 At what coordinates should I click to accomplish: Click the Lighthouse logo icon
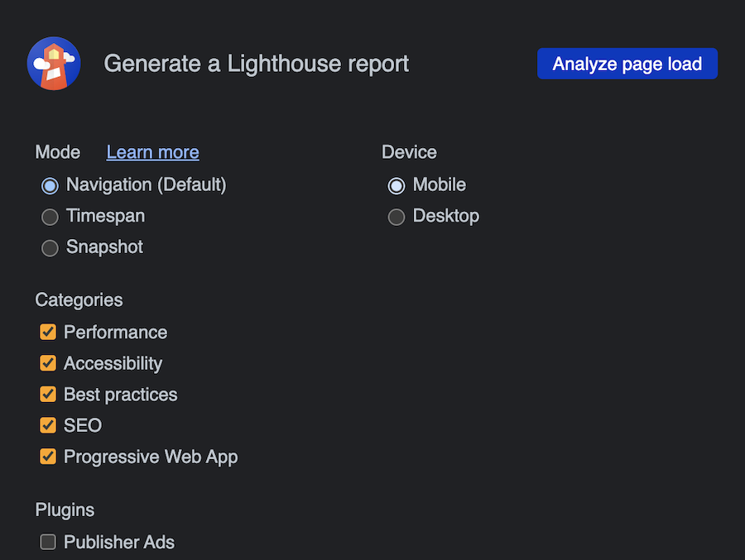[54, 64]
